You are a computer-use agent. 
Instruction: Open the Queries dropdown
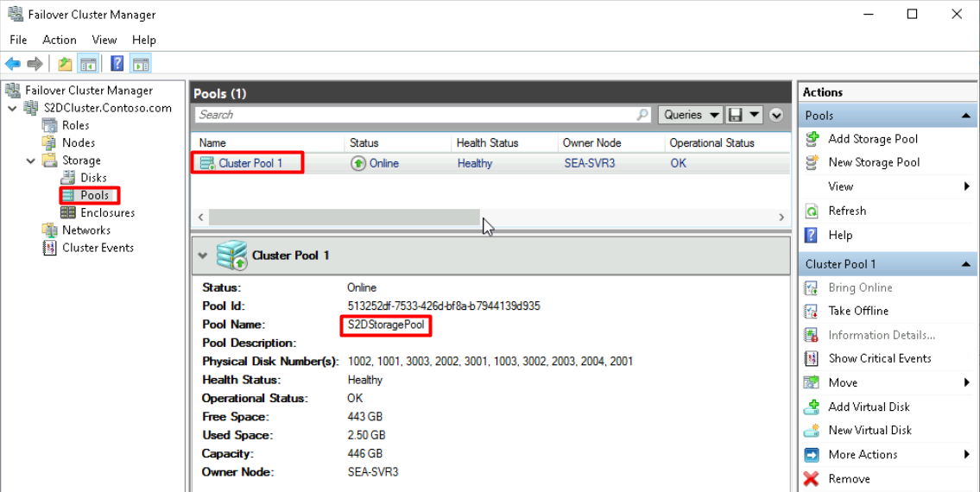[691, 115]
